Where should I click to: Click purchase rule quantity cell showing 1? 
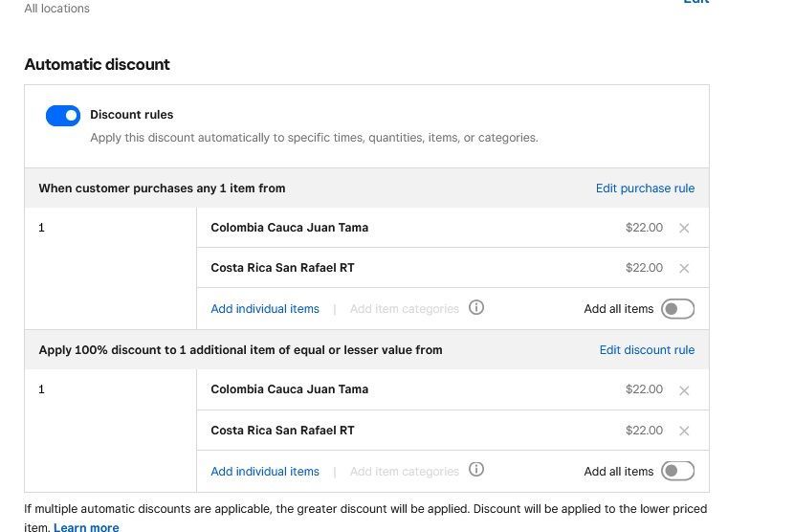pos(42,228)
